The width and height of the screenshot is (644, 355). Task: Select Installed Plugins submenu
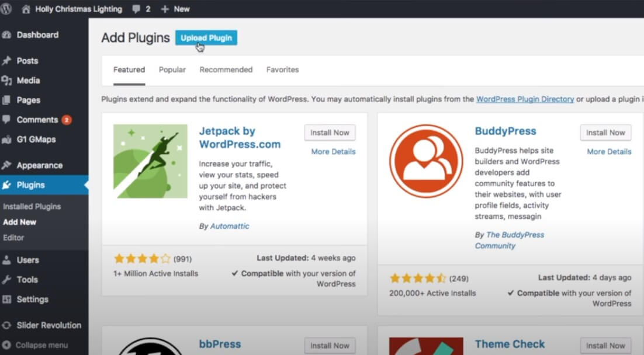click(x=32, y=207)
